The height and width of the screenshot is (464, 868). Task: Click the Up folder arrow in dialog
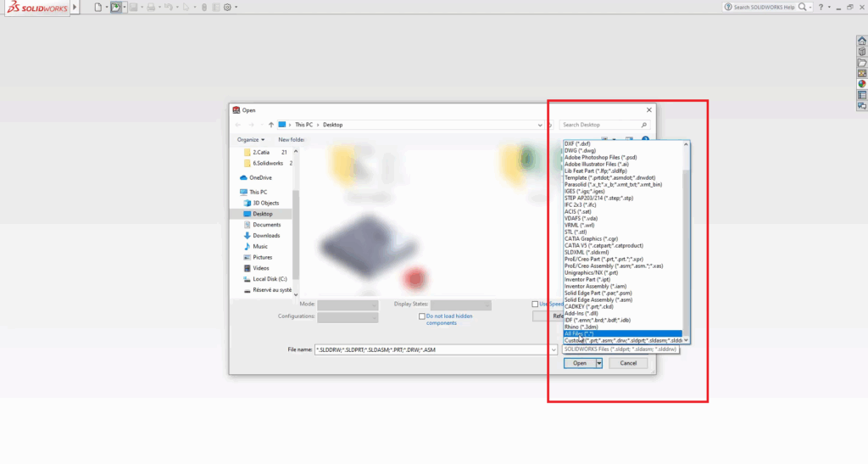pyautogui.click(x=270, y=125)
